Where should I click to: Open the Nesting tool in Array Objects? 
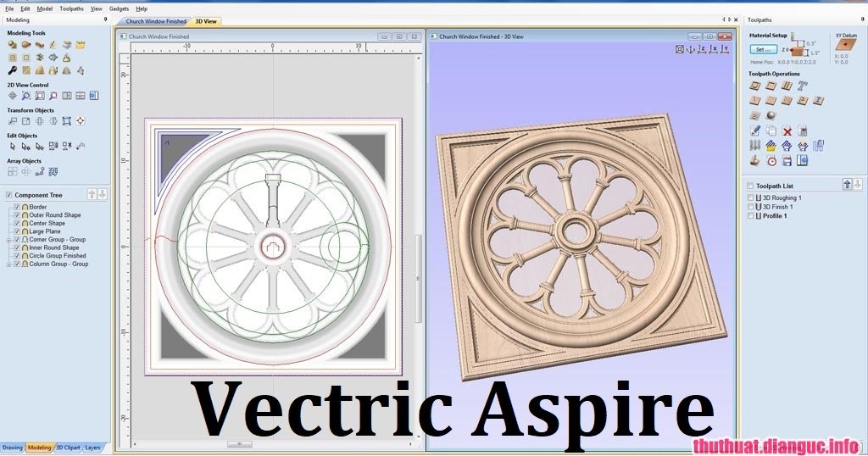[x=53, y=171]
